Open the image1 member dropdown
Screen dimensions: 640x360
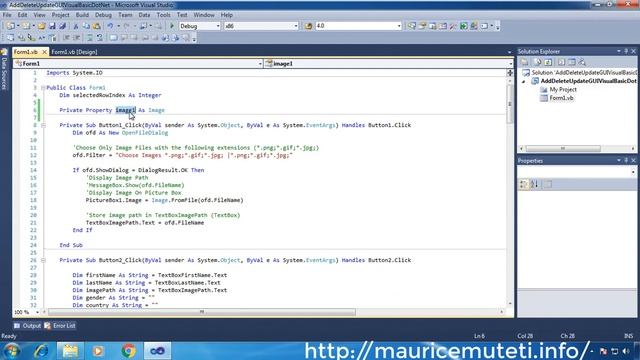coord(511,64)
